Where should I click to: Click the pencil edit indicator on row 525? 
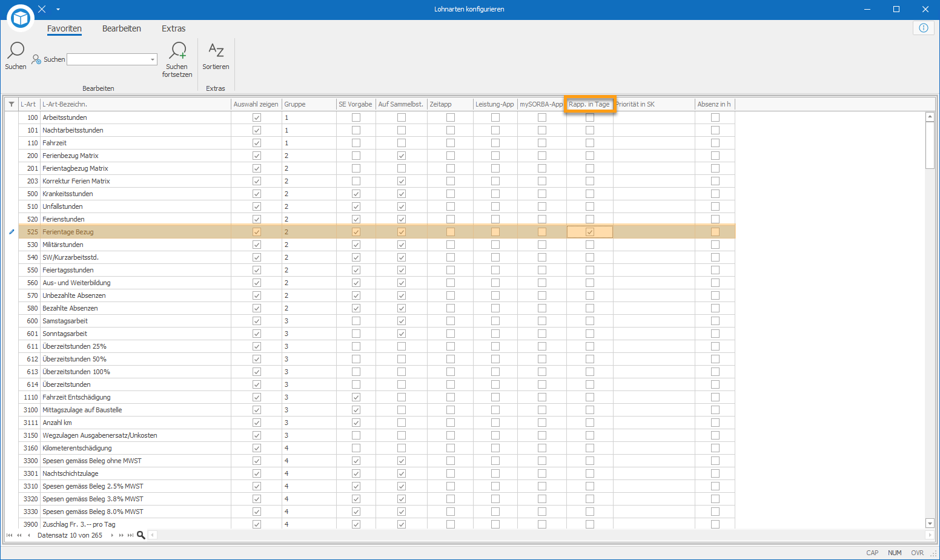pos(12,232)
